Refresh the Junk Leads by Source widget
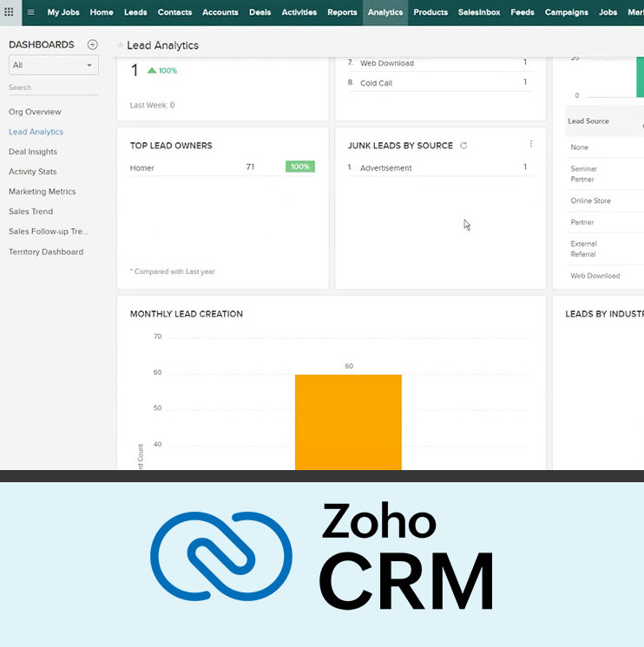Screen dimensions: 644x647 pos(463,146)
